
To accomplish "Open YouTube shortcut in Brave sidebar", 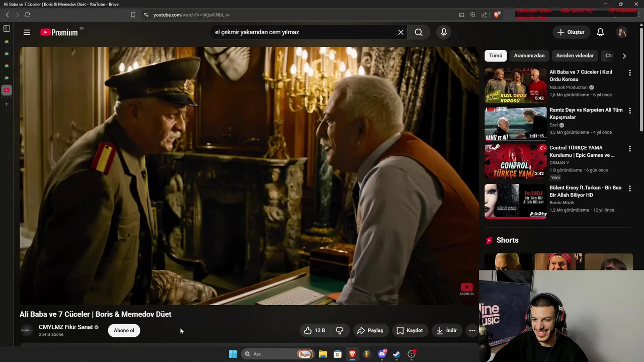I will (7, 90).
